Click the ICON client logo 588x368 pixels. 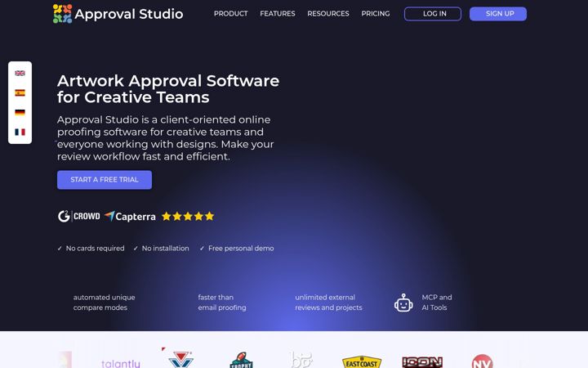click(422, 362)
